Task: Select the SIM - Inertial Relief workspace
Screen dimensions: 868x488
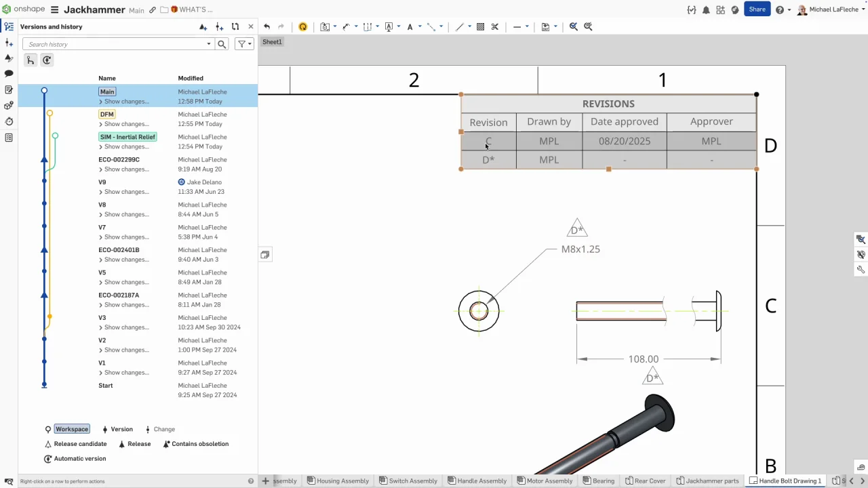Action: tap(127, 137)
